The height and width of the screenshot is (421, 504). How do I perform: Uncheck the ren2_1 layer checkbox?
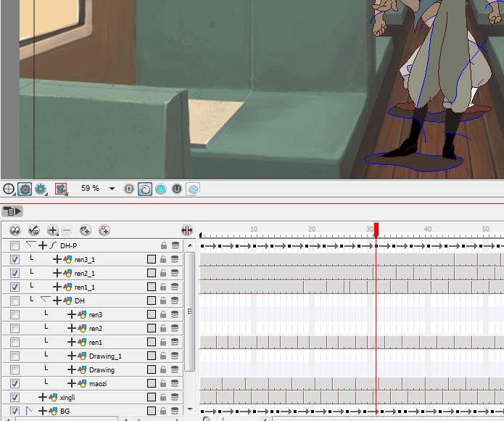pos(15,274)
